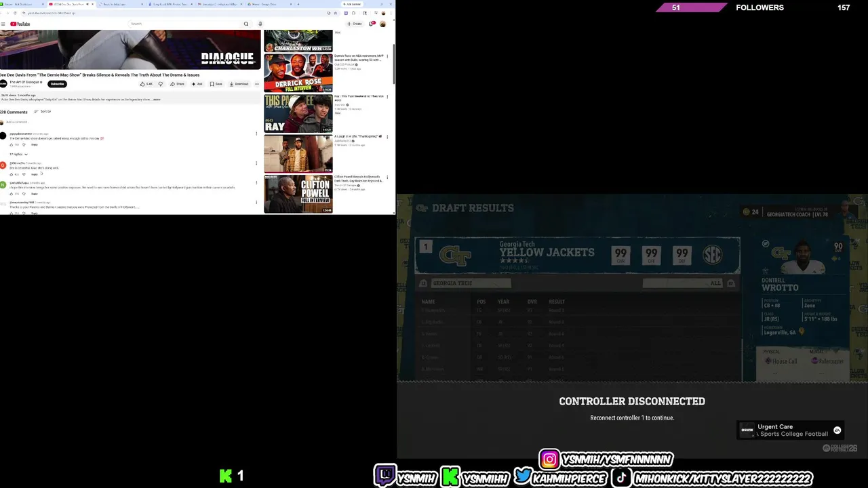
Task: Click the Urgent Care Sports College Football notification
Action: 791,430
